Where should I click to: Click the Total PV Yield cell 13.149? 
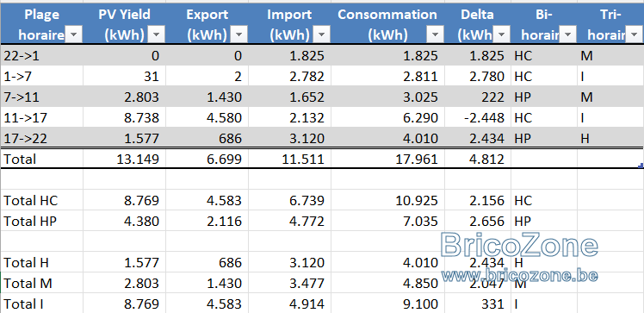click(x=125, y=159)
